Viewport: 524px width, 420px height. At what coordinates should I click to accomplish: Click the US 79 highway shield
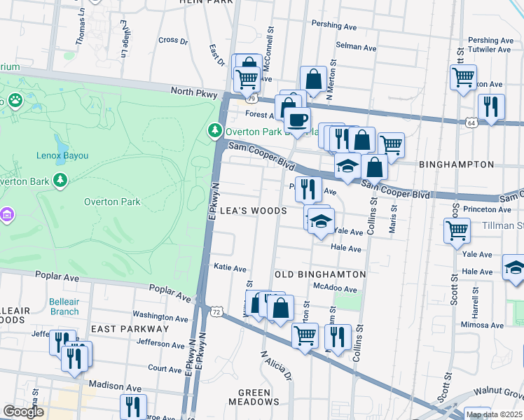point(251,99)
